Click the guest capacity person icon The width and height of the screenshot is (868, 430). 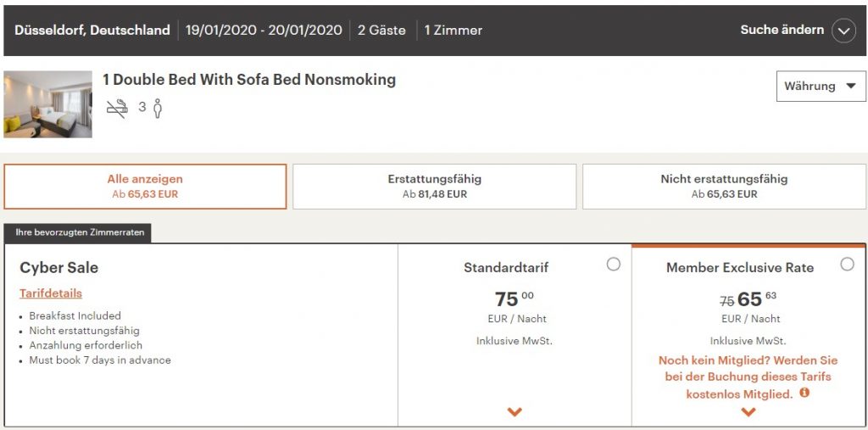[158, 109]
